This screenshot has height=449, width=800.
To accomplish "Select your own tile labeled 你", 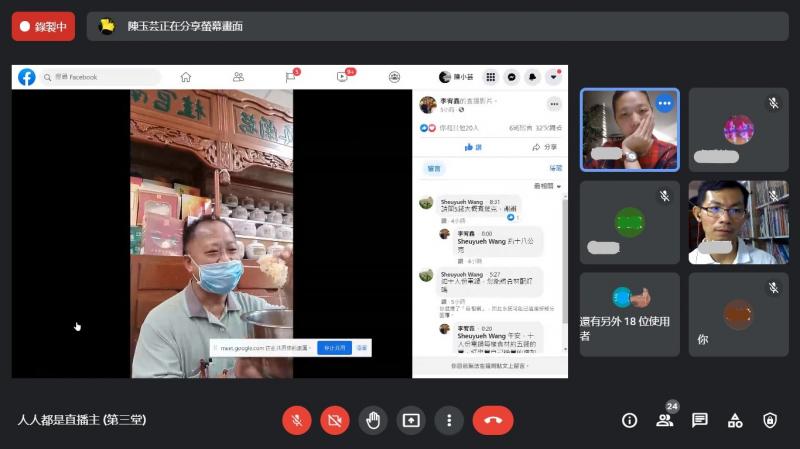I will pos(738,314).
